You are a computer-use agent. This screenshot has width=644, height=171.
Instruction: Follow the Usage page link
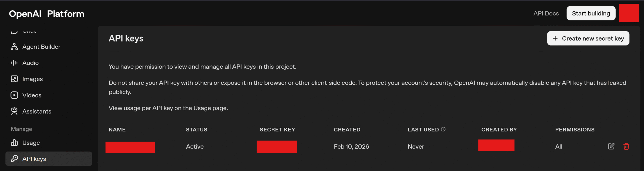pos(210,108)
